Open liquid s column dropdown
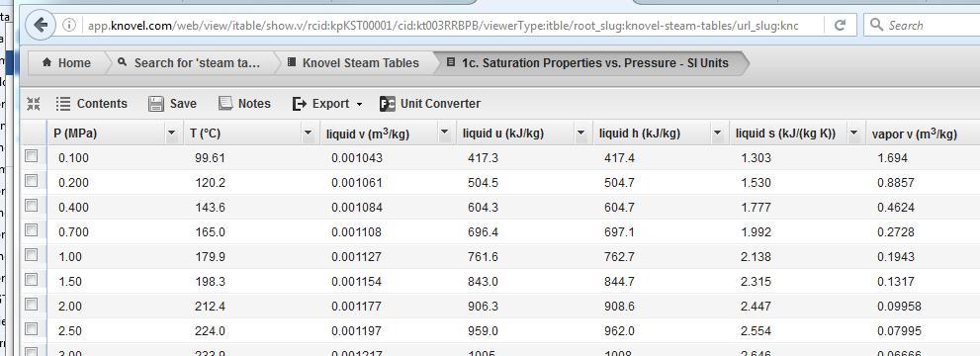980x356 pixels. 853,133
